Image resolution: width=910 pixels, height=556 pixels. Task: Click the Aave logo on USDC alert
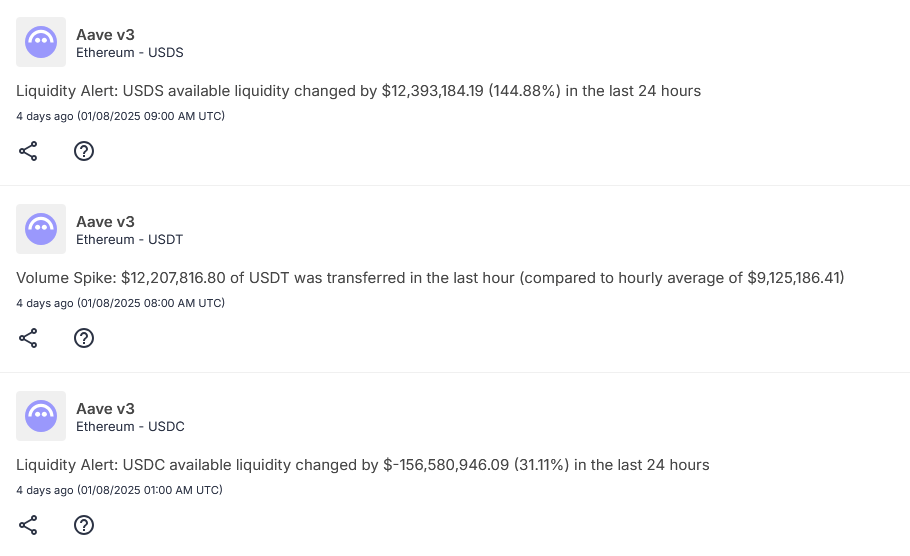41,416
